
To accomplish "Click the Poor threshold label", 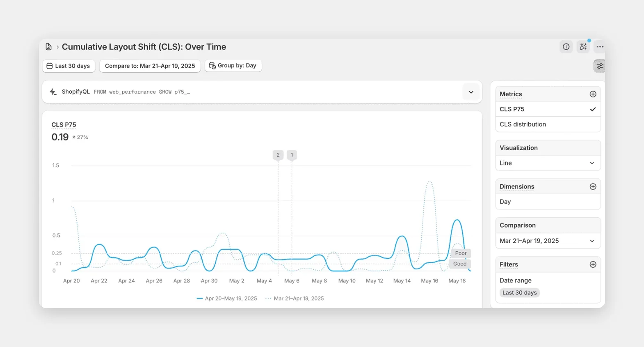I will pyautogui.click(x=461, y=253).
